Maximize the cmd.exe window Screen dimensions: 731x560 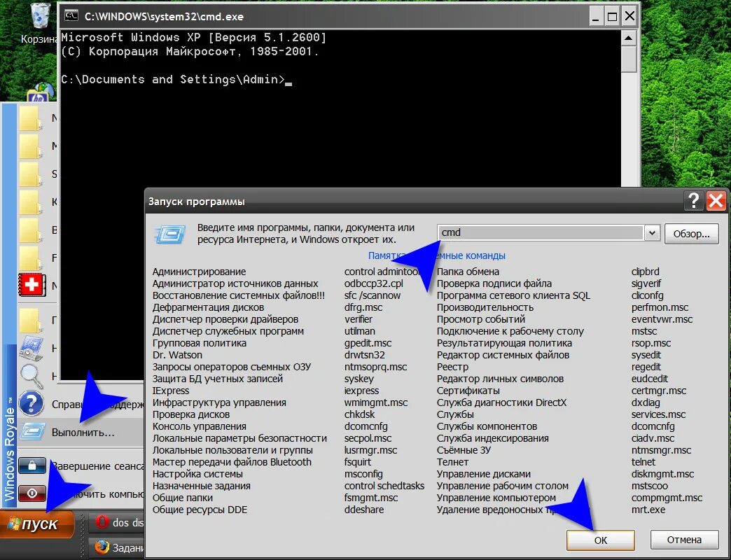point(612,17)
